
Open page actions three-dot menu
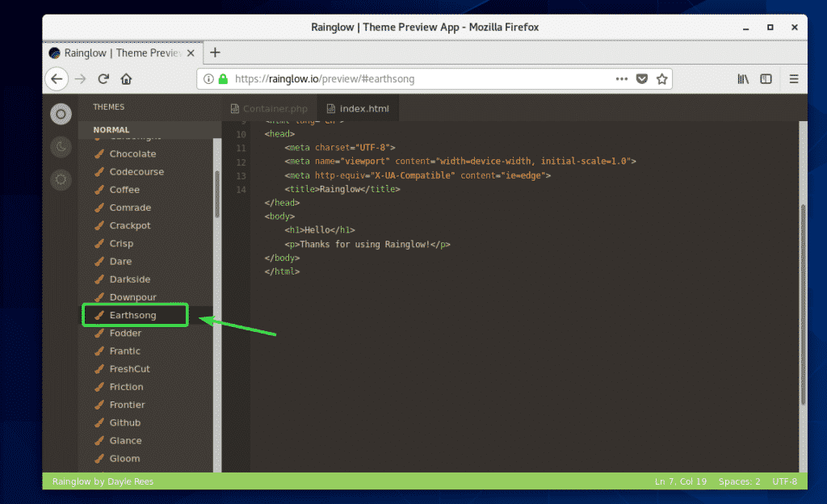tap(621, 79)
